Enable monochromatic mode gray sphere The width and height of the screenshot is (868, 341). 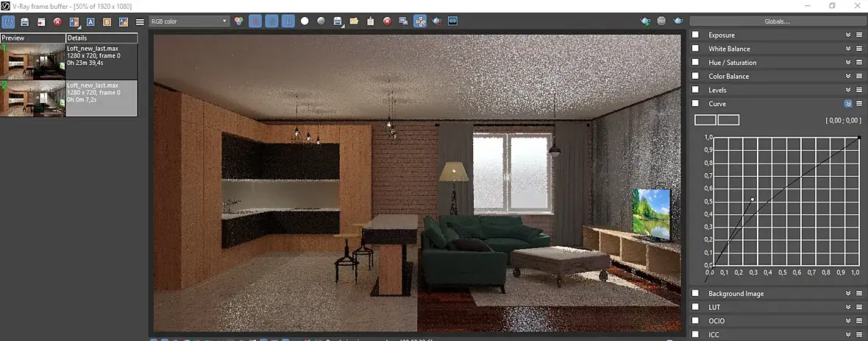(321, 21)
